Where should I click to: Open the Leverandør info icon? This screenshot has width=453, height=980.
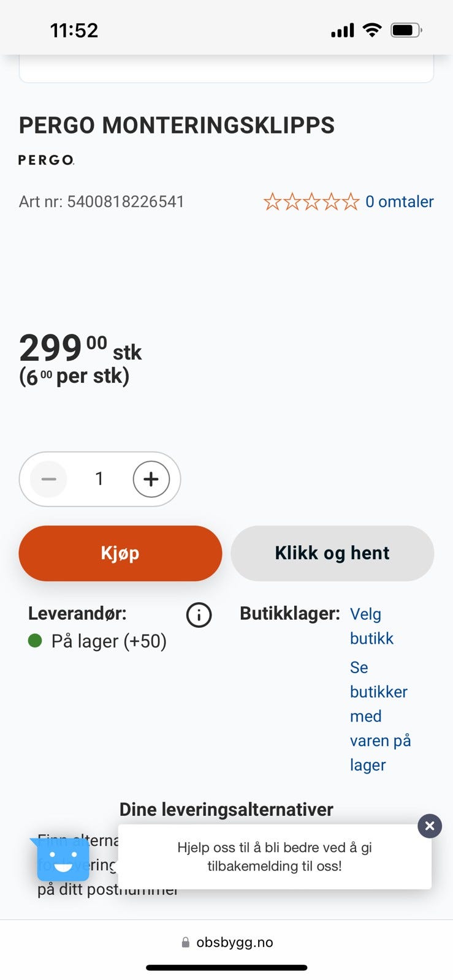point(199,614)
